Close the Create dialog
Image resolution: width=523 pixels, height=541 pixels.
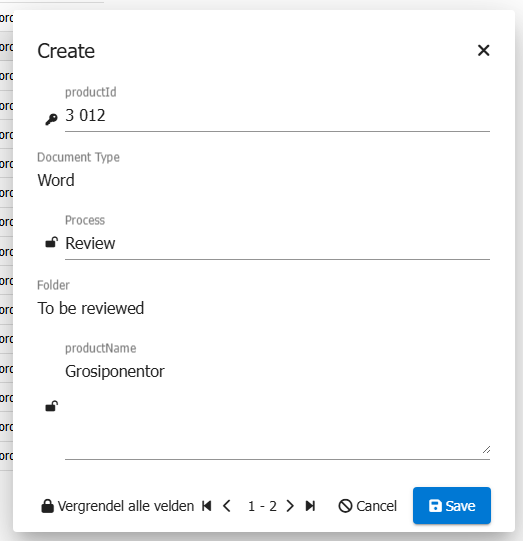pos(484,50)
